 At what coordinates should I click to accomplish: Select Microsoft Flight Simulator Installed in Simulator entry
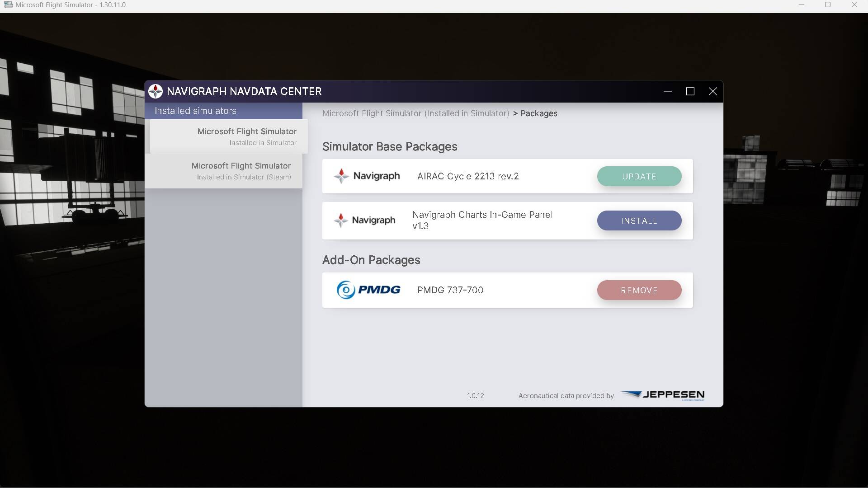228,136
